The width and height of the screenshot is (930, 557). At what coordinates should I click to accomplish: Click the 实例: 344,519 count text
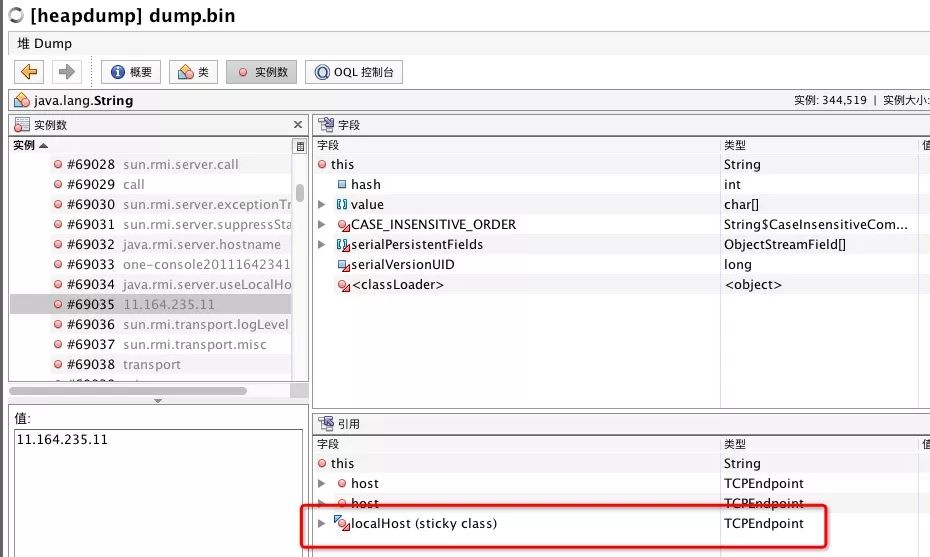830,100
